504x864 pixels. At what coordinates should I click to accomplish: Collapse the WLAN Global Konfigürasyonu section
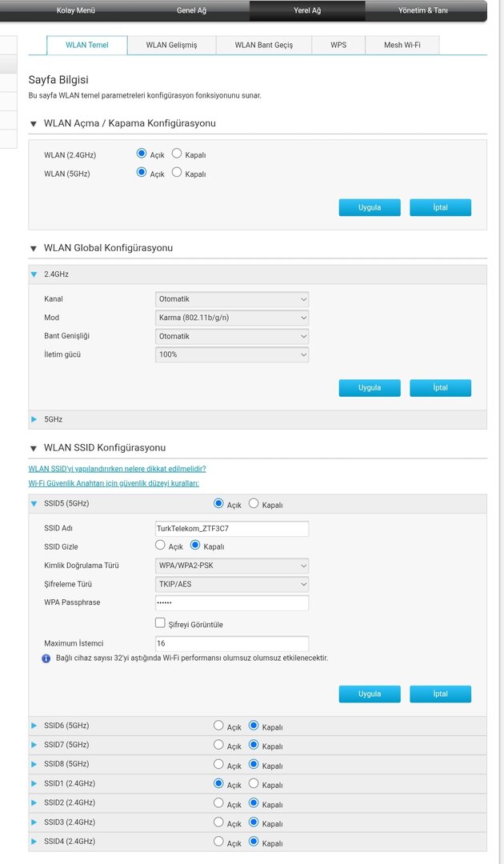coord(34,249)
